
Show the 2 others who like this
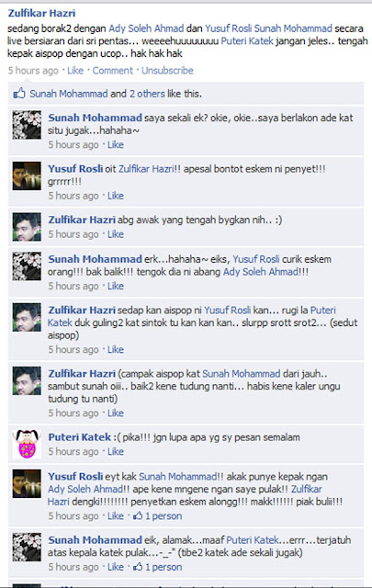[147, 94]
